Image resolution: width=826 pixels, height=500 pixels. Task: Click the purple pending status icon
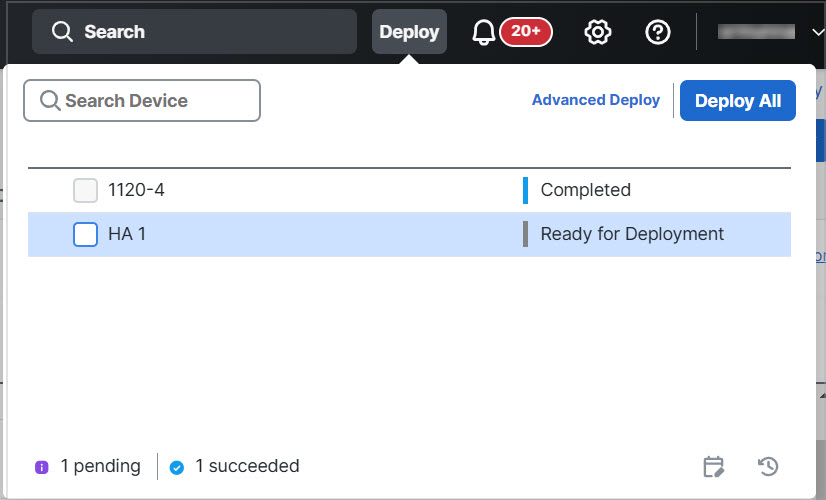42,467
